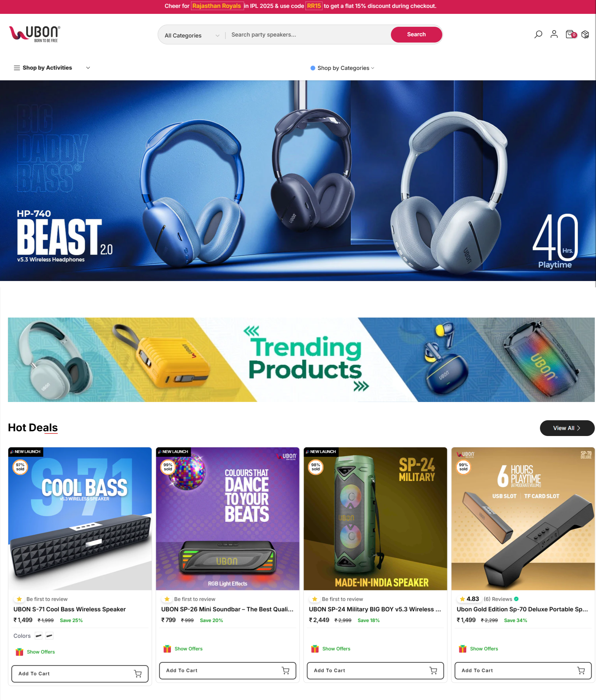This screenshot has height=700, width=596.
Task: Expand the Shop by Categories menu
Action: [x=343, y=68]
